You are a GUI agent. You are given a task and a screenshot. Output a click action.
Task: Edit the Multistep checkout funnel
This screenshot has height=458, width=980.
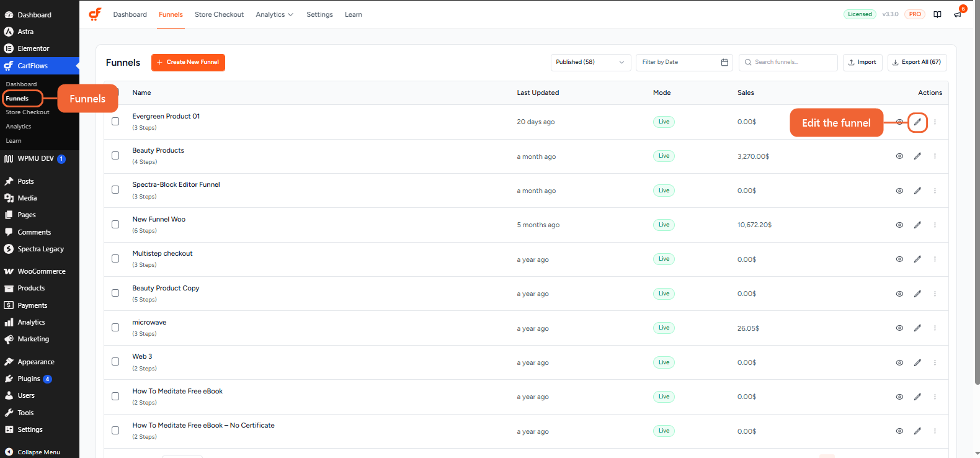(x=917, y=259)
